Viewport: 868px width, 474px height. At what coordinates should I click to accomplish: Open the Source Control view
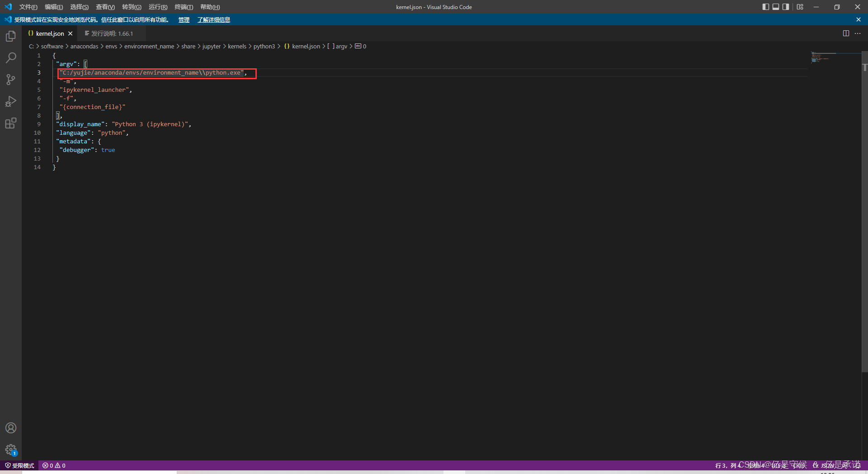tap(11, 80)
